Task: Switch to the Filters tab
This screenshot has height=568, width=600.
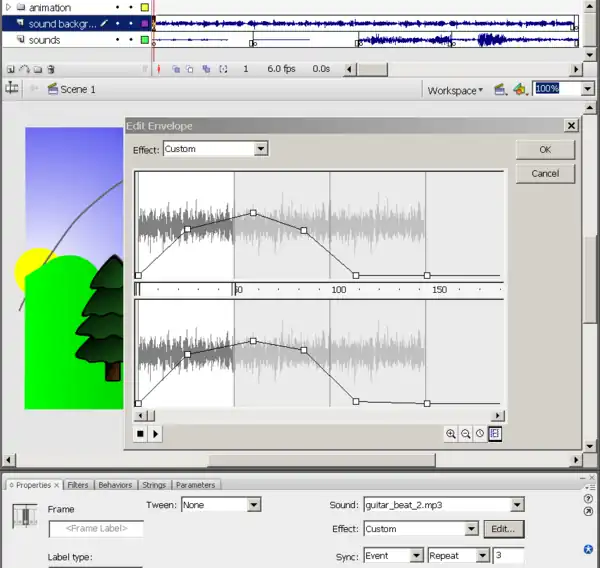Action: click(x=80, y=485)
